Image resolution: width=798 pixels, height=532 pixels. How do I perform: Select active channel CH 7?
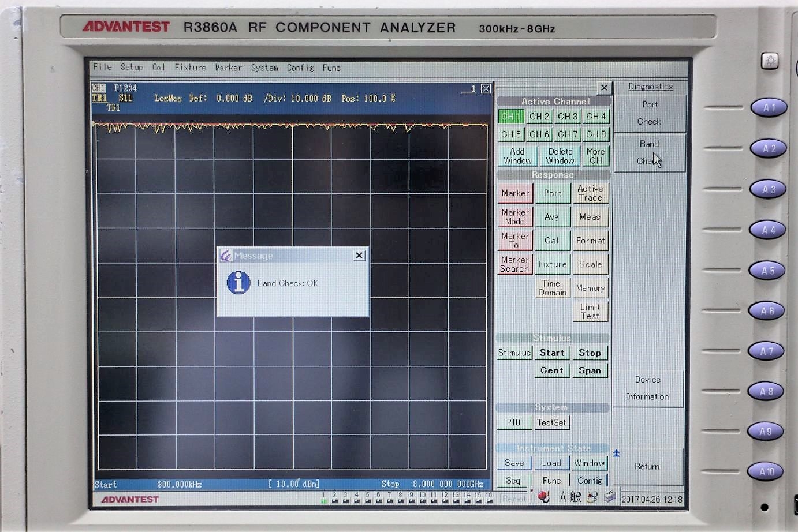point(568,134)
